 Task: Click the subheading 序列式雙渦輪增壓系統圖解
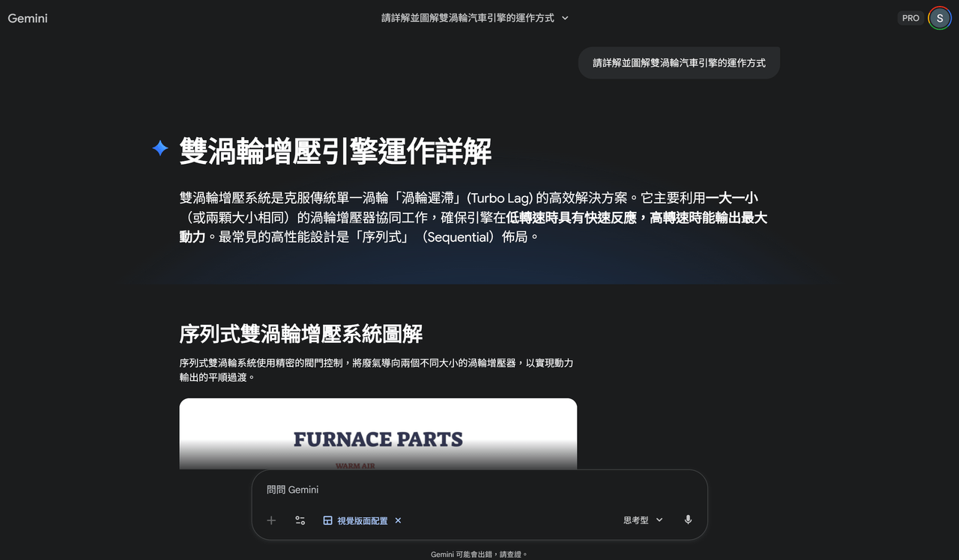301,333
